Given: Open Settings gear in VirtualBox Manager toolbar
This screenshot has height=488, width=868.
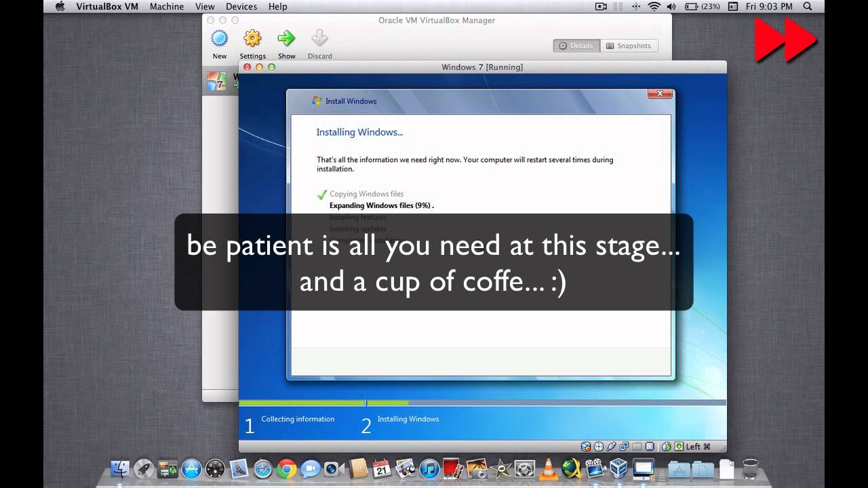Looking at the screenshot, I should (252, 38).
